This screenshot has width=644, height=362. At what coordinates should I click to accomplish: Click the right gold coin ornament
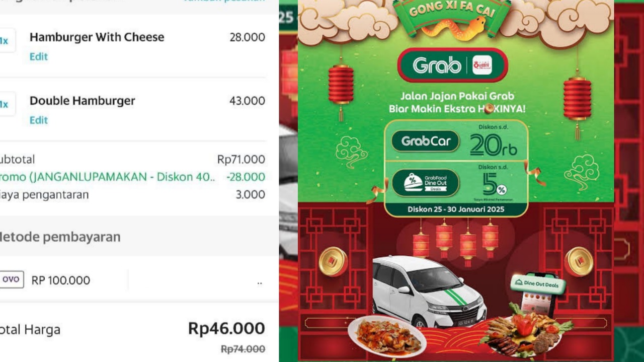pyautogui.click(x=579, y=262)
